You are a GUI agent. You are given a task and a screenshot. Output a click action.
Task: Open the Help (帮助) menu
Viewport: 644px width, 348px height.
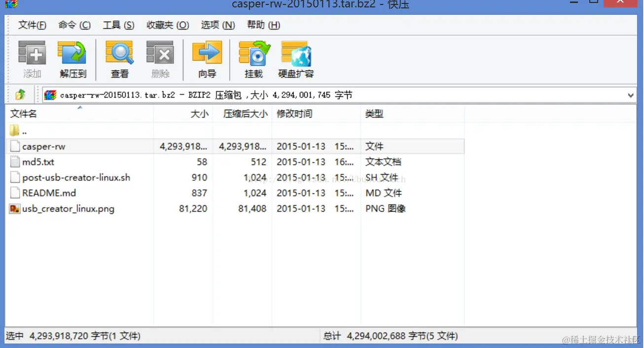[x=263, y=25]
